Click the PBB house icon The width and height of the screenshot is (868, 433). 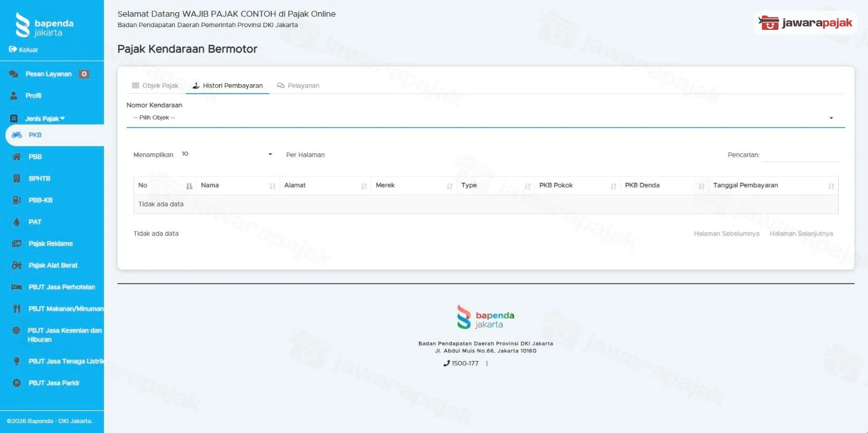click(x=17, y=157)
